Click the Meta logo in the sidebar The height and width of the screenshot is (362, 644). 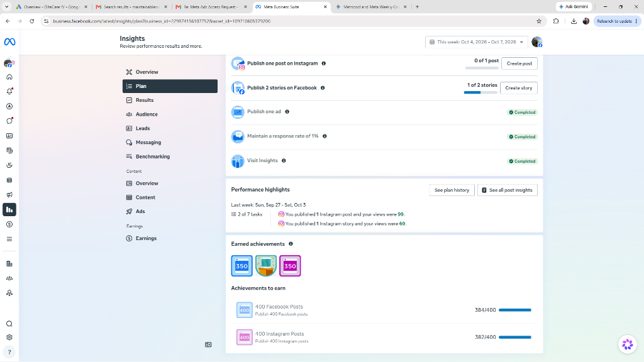coord(9,42)
